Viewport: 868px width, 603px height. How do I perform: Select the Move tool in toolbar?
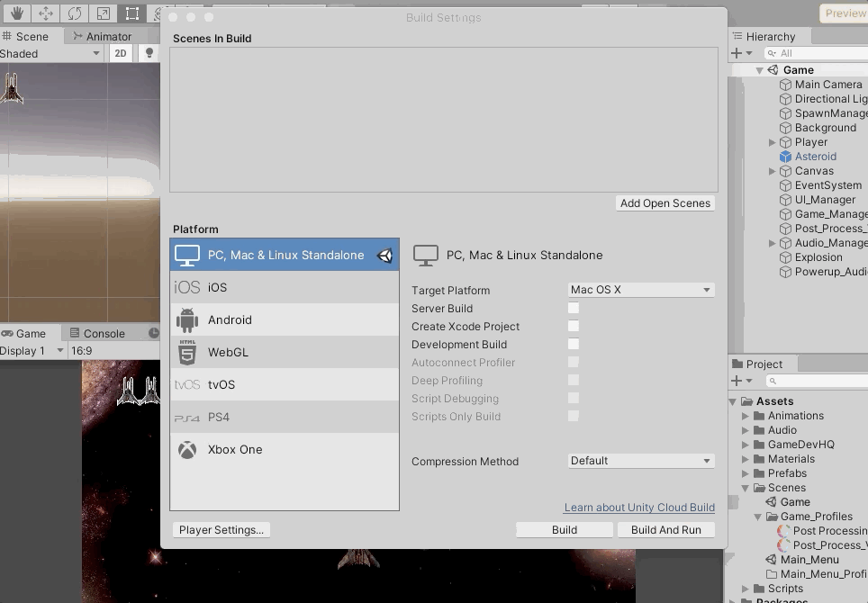click(45, 13)
